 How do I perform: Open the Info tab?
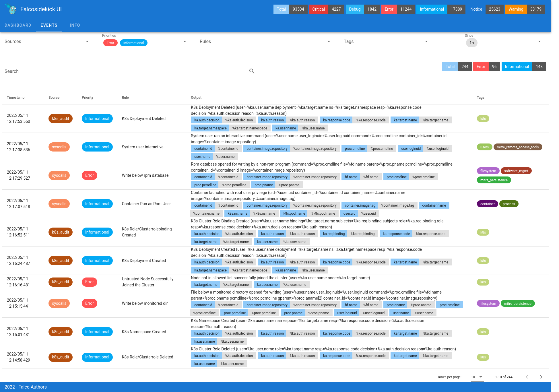click(x=75, y=25)
